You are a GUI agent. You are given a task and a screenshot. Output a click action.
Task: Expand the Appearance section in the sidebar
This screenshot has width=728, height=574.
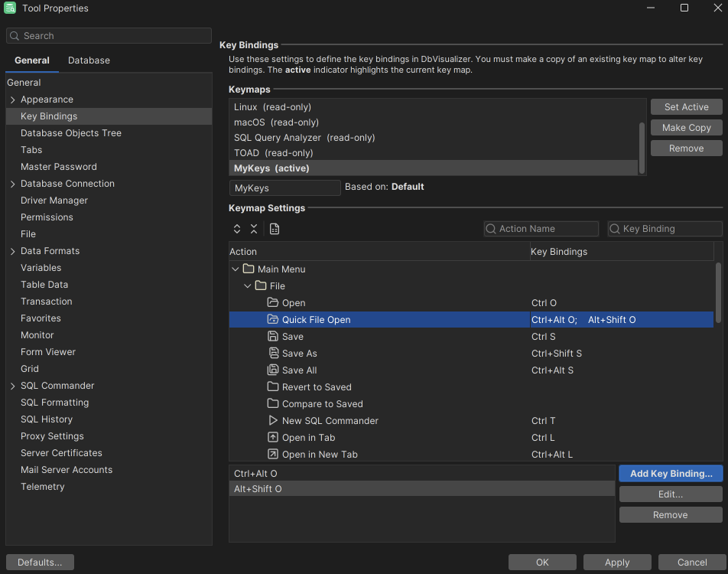[12, 99]
